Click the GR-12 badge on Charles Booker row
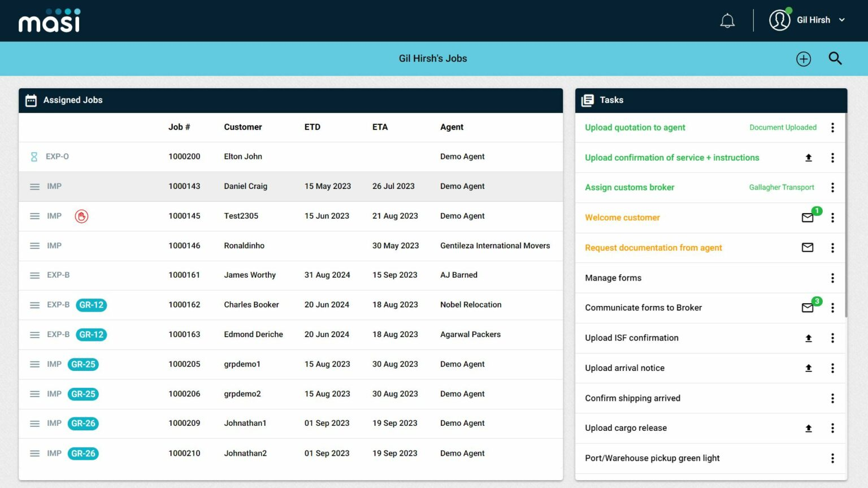868x488 pixels. pos(92,305)
